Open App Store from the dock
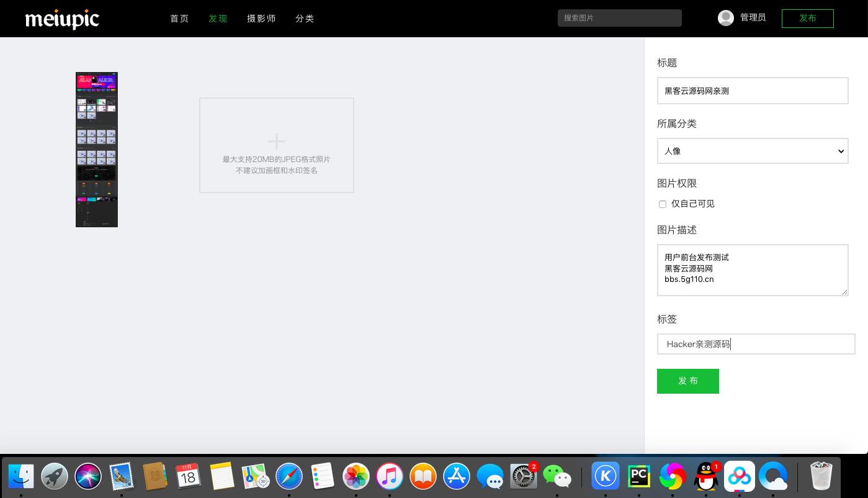The image size is (868, 498). (x=457, y=477)
